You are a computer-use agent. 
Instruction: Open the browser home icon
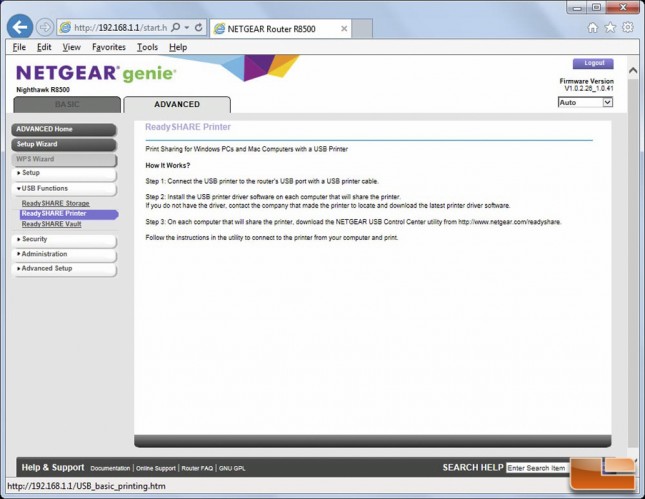[x=592, y=28]
